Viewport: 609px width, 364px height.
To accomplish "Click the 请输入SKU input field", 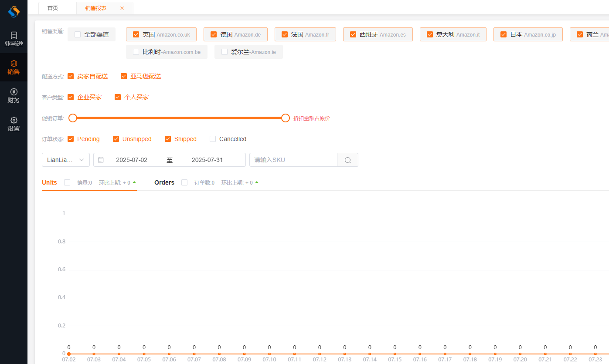I will 293,160.
